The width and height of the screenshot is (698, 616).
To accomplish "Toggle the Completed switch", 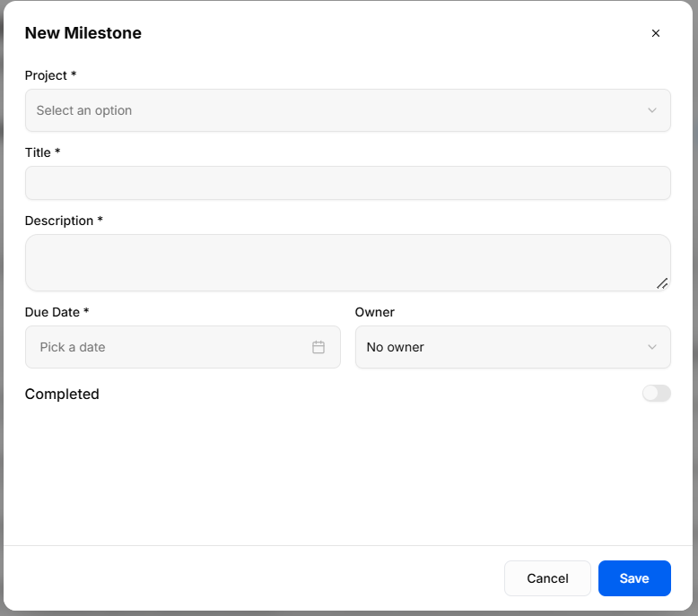I will [x=656, y=393].
